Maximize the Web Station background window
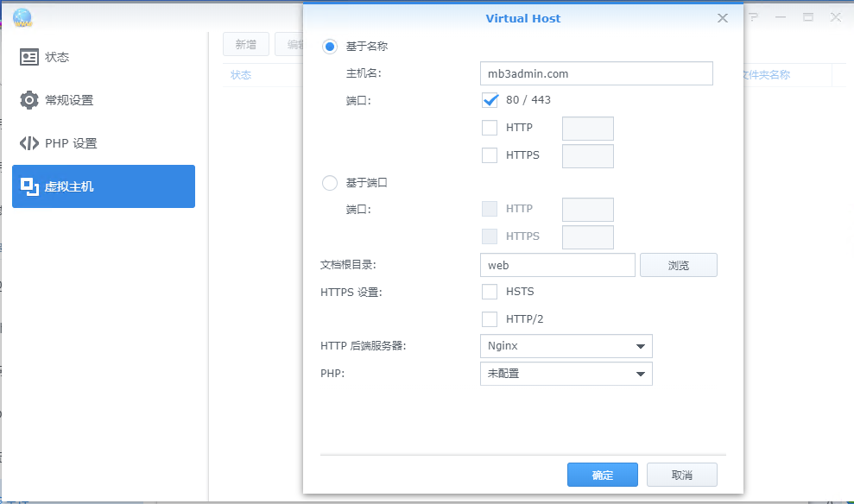 [x=808, y=17]
